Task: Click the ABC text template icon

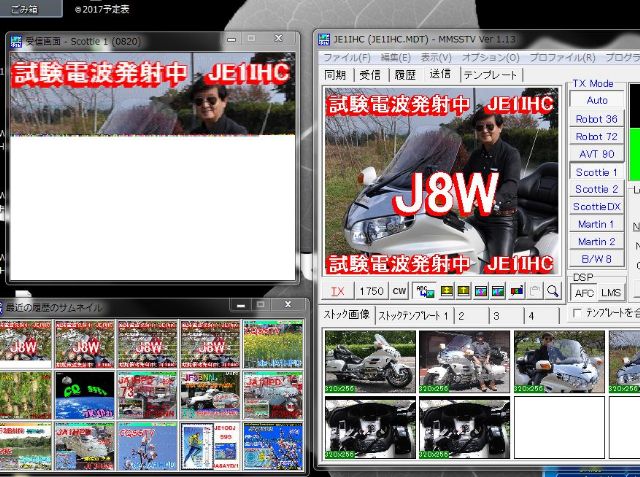Action: coord(422,291)
